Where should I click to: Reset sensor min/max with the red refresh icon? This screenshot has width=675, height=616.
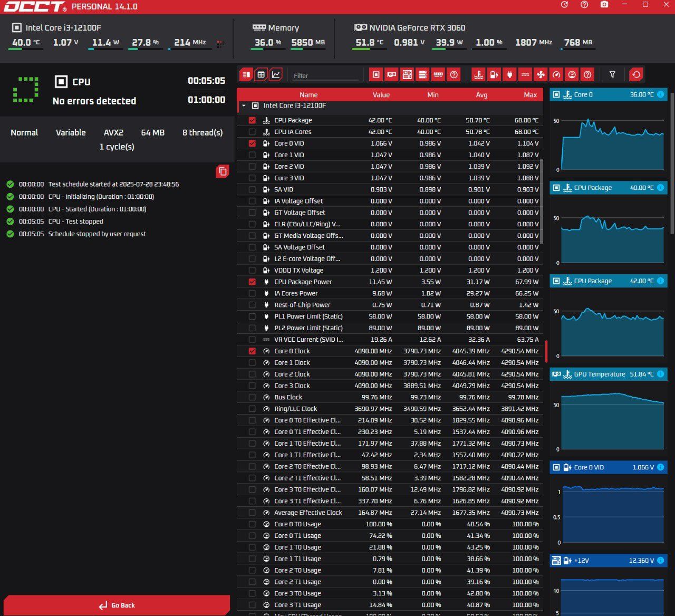click(x=637, y=75)
